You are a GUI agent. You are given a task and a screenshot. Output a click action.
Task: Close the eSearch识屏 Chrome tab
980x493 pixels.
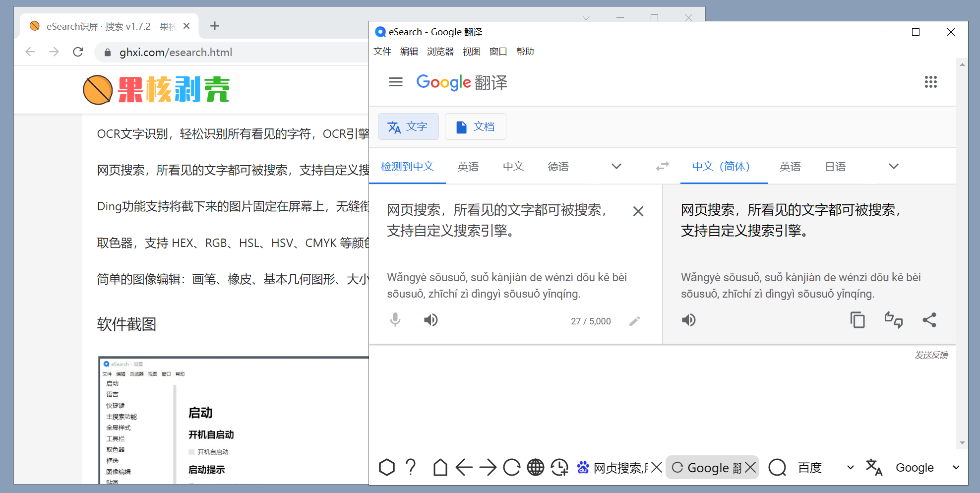pyautogui.click(x=186, y=26)
